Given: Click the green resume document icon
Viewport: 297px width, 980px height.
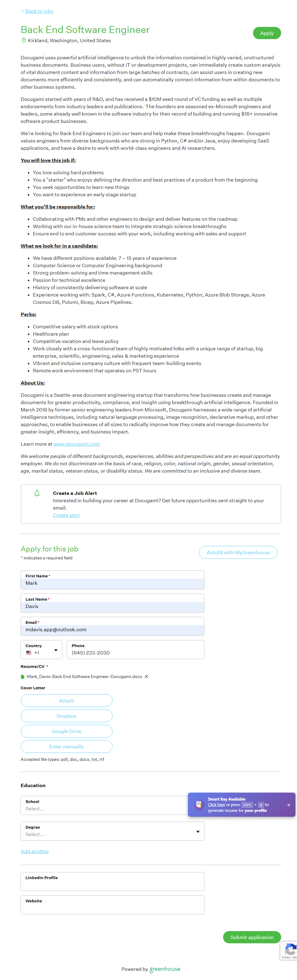Looking at the screenshot, I should coord(23,676).
